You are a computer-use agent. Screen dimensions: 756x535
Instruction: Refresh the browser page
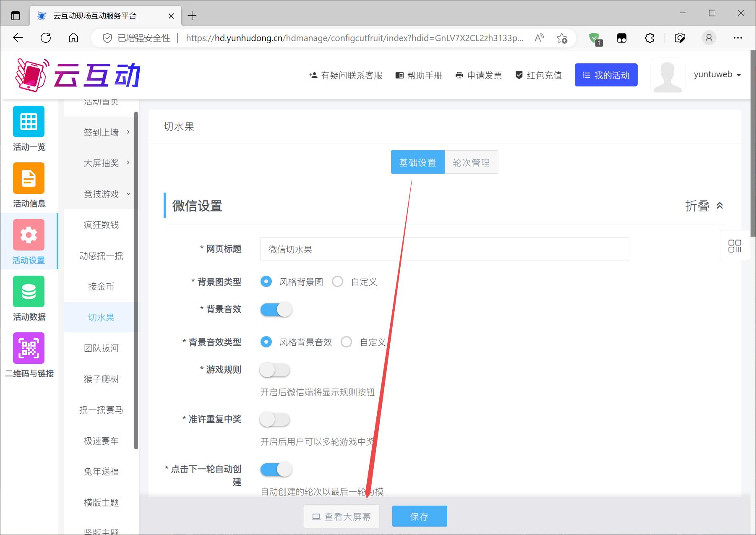(46, 38)
